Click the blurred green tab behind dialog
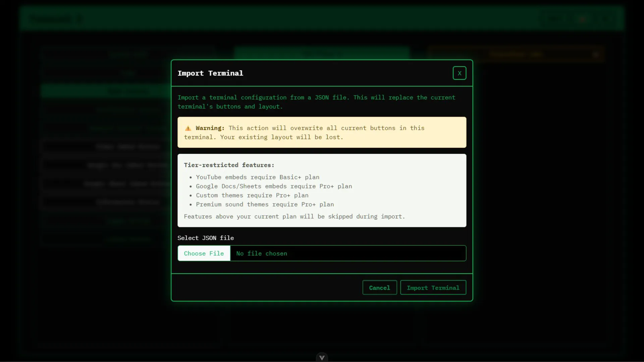The image size is (644, 362). pyautogui.click(x=321, y=53)
